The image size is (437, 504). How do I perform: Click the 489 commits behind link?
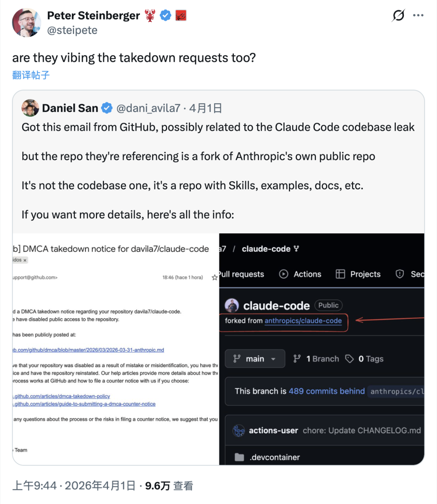pyautogui.click(x=327, y=391)
